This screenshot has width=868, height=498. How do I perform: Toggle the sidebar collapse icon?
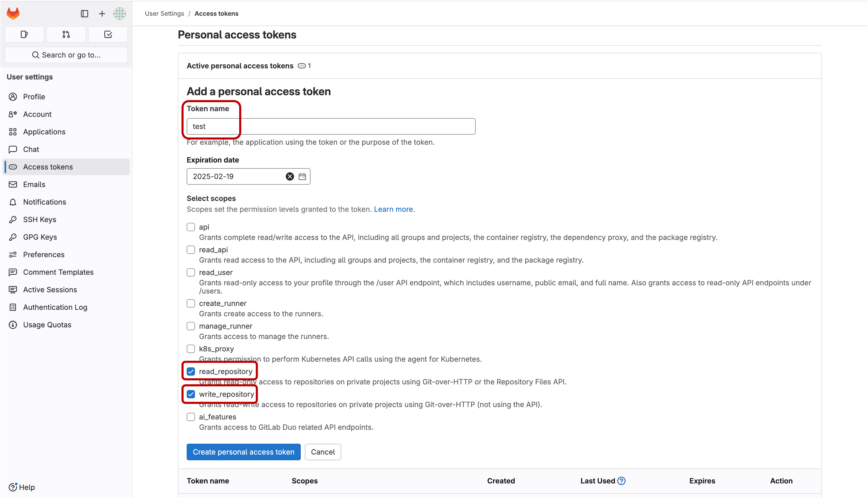84,14
